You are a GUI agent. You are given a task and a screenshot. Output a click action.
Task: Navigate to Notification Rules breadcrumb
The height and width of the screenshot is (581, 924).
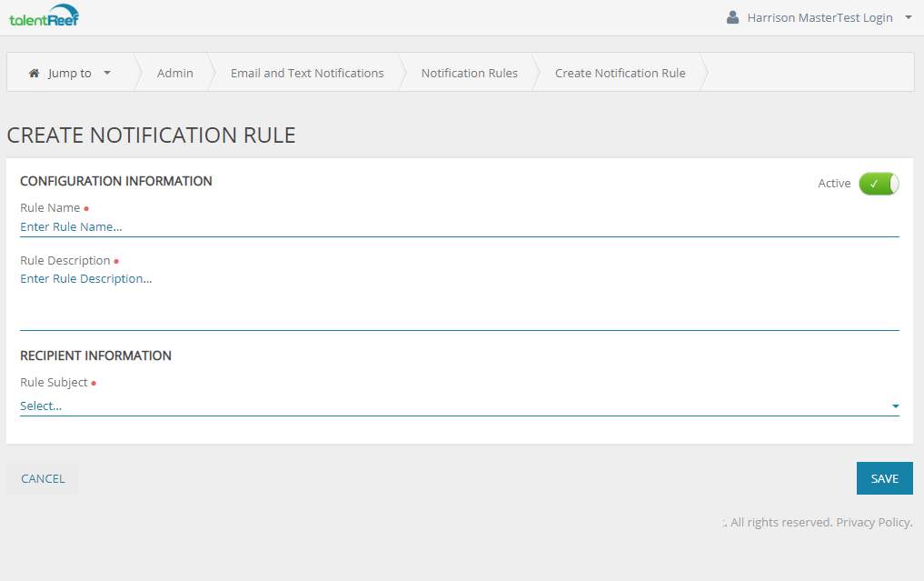[469, 73]
